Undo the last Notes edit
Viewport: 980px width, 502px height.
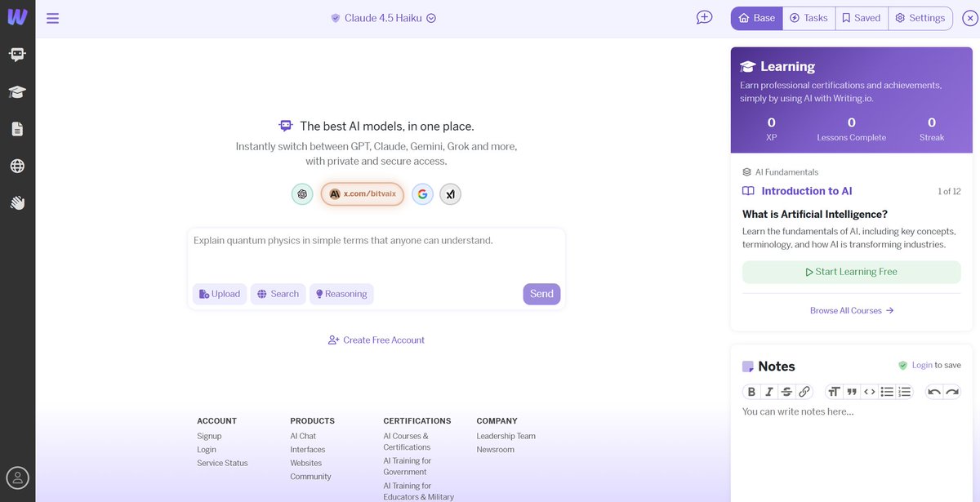pyautogui.click(x=934, y=392)
